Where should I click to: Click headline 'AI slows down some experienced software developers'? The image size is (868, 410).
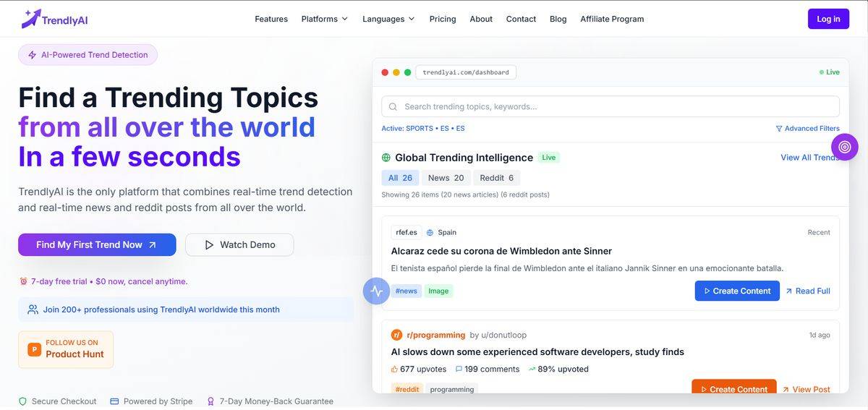[537, 352]
